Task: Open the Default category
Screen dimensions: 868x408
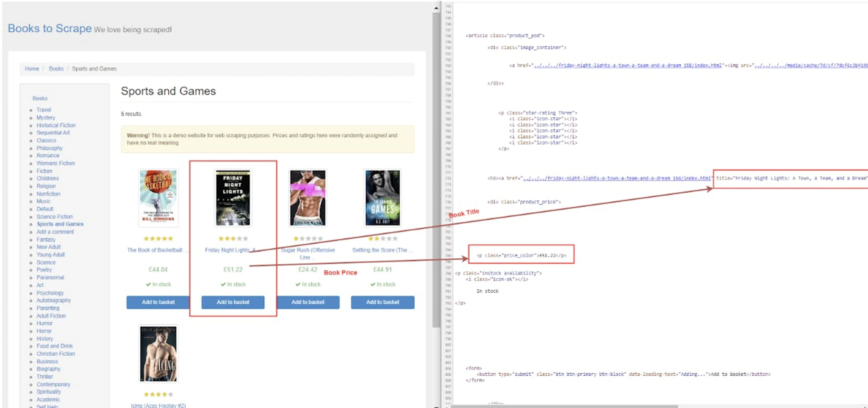Action: click(x=45, y=209)
